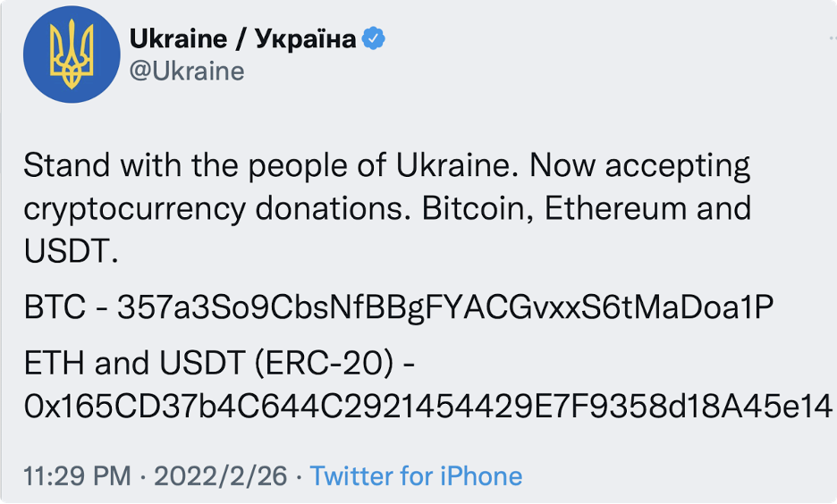Click the 'BTC' label before the address

pyautogui.click(x=55, y=307)
